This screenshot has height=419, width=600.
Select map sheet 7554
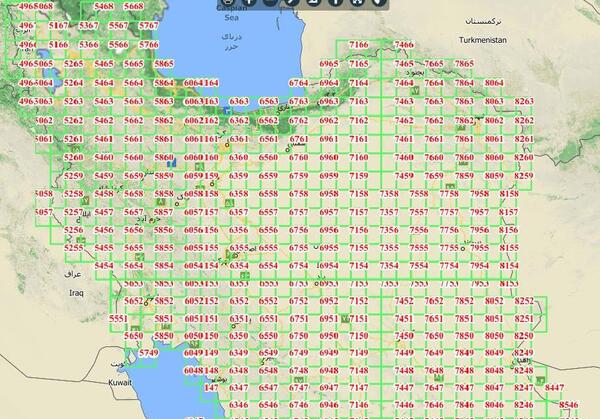419,266
